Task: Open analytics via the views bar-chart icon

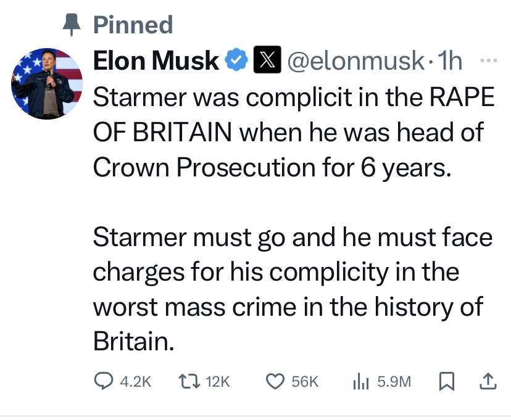Action: click(x=360, y=381)
